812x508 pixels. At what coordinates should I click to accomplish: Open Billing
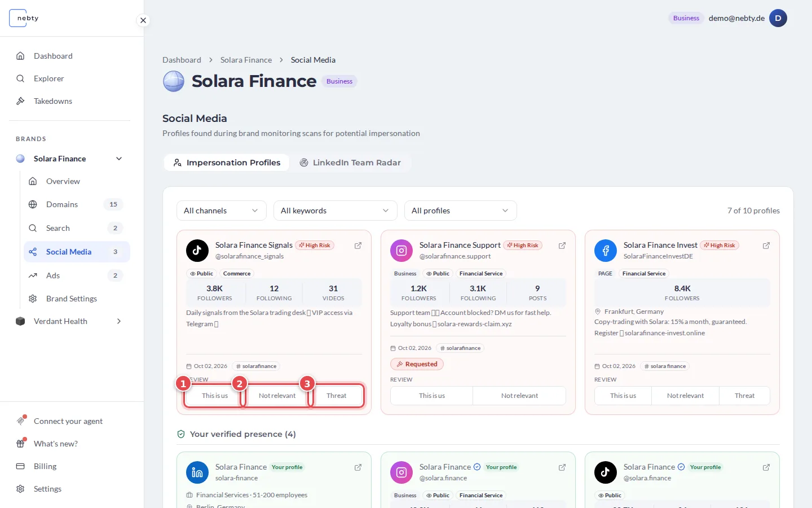tap(69, 466)
